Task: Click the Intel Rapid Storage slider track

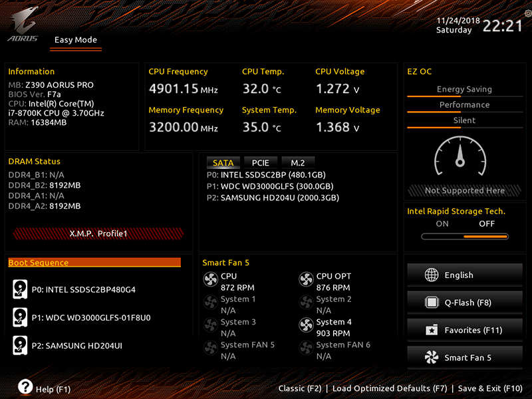Action: [x=465, y=237]
